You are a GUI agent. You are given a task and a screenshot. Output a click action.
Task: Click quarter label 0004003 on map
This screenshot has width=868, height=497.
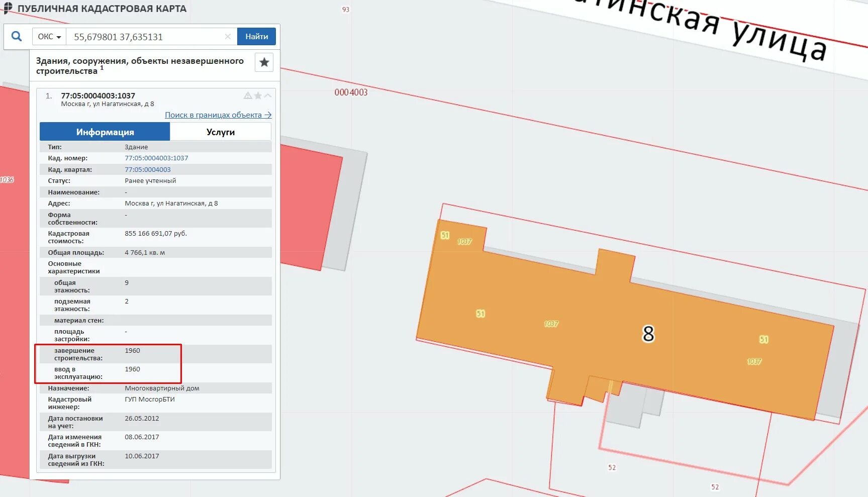pyautogui.click(x=351, y=92)
